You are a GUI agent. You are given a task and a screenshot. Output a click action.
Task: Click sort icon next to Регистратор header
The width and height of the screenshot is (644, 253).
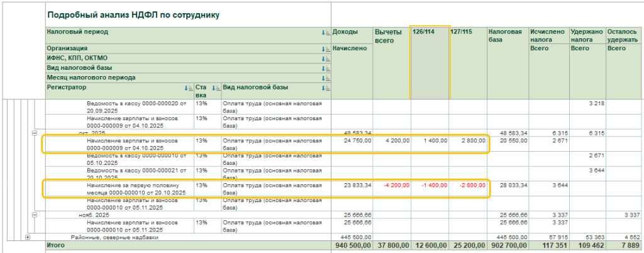point(188,89)
